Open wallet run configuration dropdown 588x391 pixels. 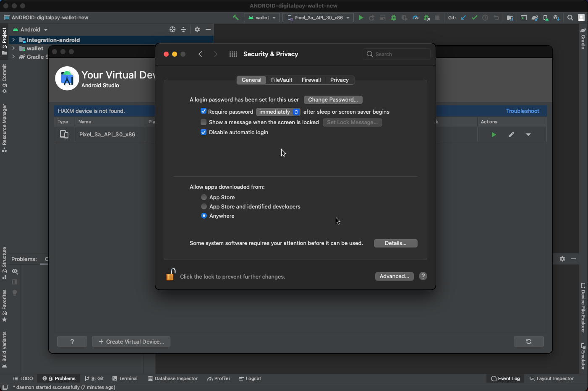[x=262, y=18]
